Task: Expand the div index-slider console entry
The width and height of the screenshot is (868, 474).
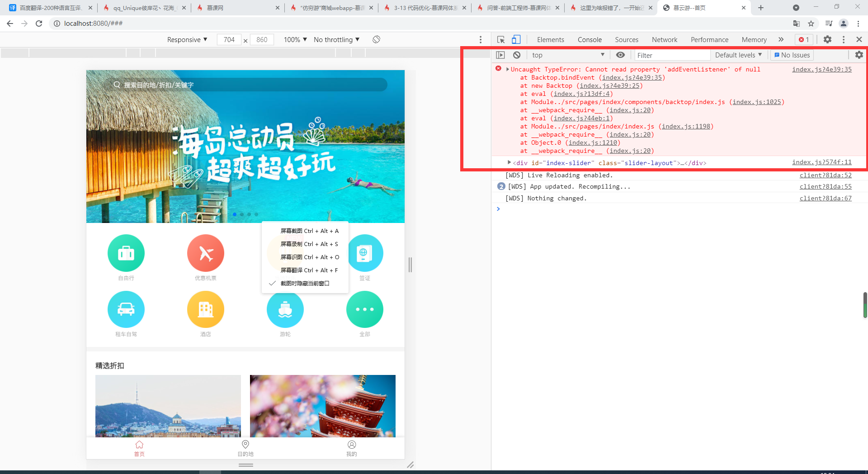Action: point(509,162)
